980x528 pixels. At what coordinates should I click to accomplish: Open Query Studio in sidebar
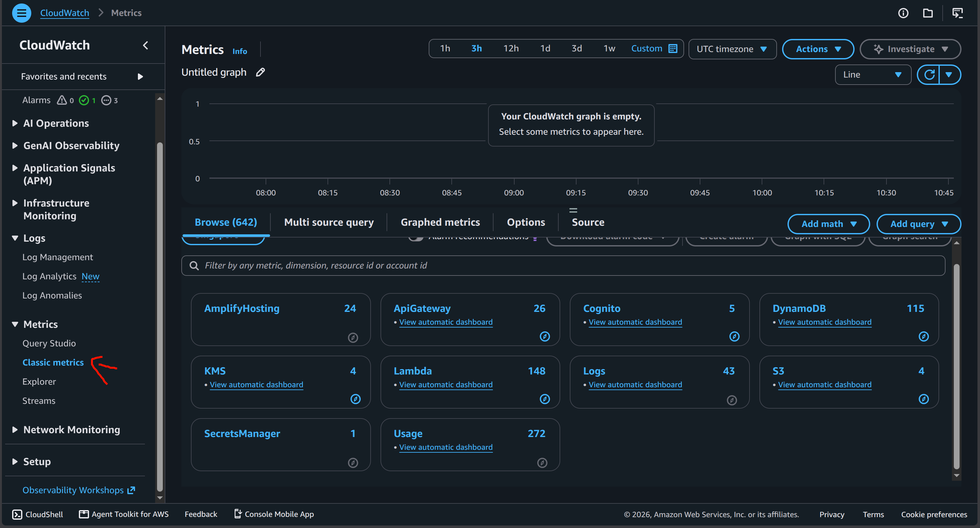49,343
